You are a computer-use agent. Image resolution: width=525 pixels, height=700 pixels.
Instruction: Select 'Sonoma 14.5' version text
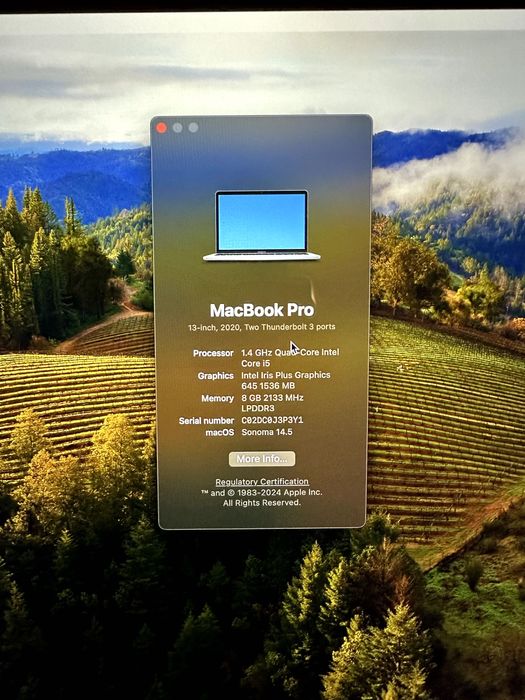click(x=267, y=432)
